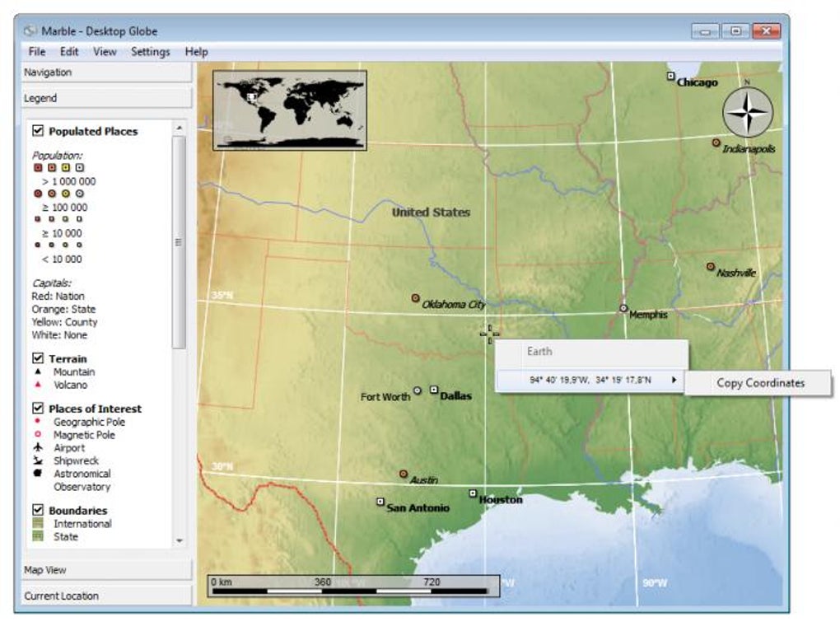This screenshot has height=631, width=840.
Task: Click the State boundary legend icon
Action: coord(38,535)
